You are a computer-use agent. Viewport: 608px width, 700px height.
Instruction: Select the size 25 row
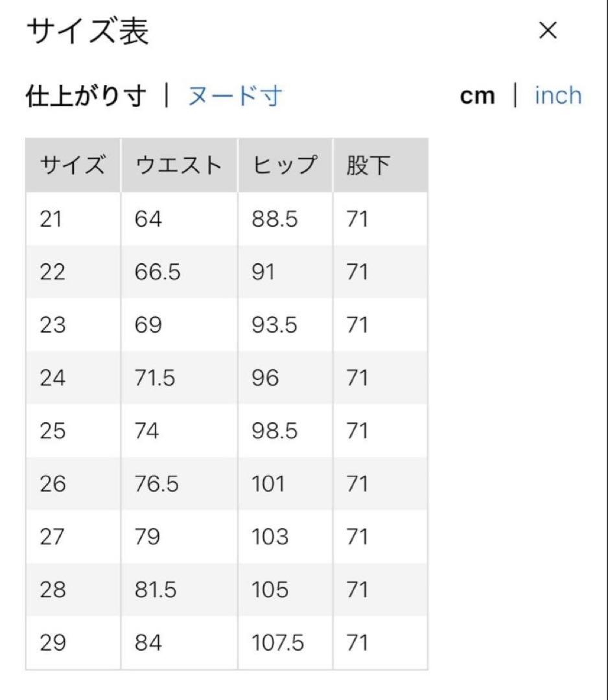tap(53, 431)
